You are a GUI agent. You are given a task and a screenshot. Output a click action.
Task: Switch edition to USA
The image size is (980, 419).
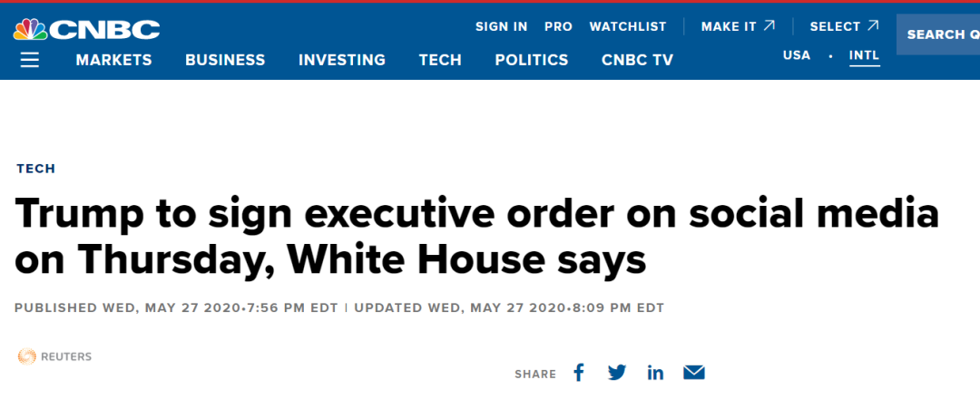[797, 55]
